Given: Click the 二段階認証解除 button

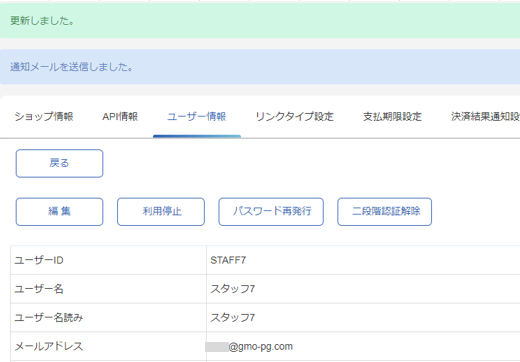Looking at the screenshot, I should point(385,212).
